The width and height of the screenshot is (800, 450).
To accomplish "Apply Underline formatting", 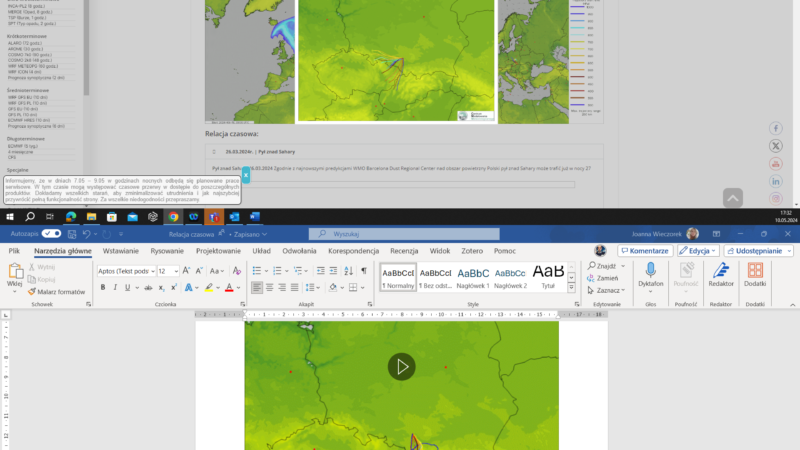I will coord(127,288).
